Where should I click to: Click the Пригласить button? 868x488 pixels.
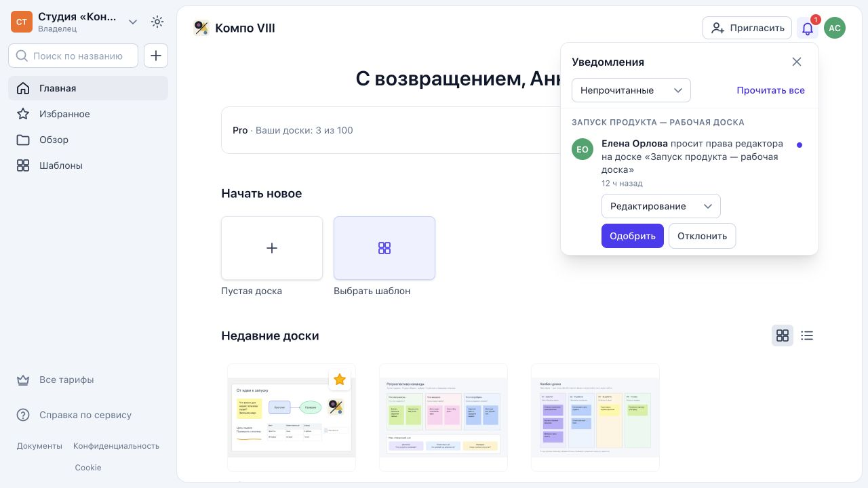pyautogui.click(x=747, y=28)
